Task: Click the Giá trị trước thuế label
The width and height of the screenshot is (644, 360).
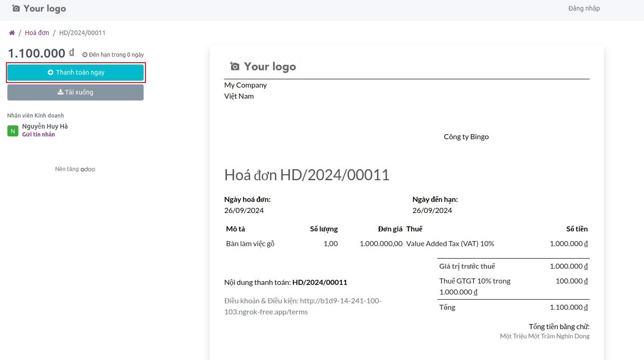Action: (x=467, y=266)
